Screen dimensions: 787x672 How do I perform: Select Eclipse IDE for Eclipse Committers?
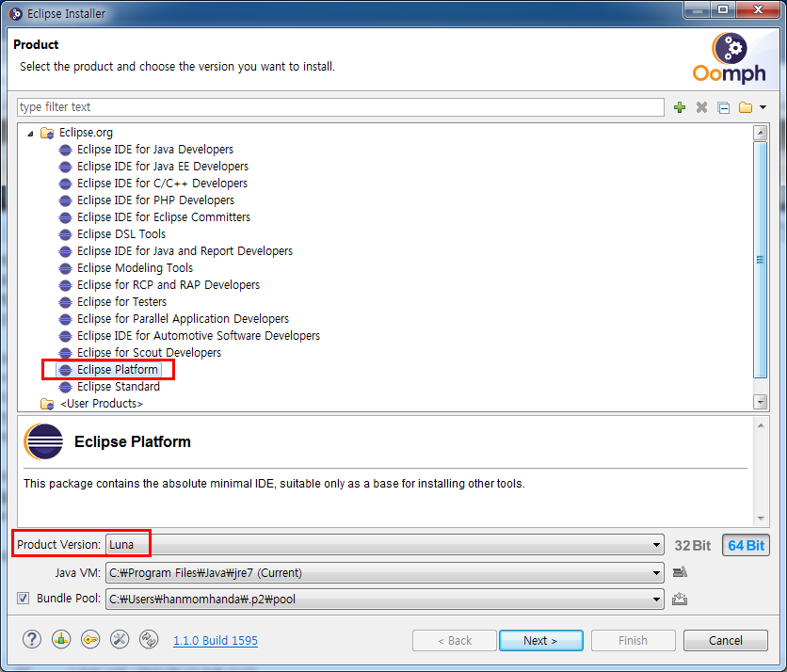[x=164, y=217]
